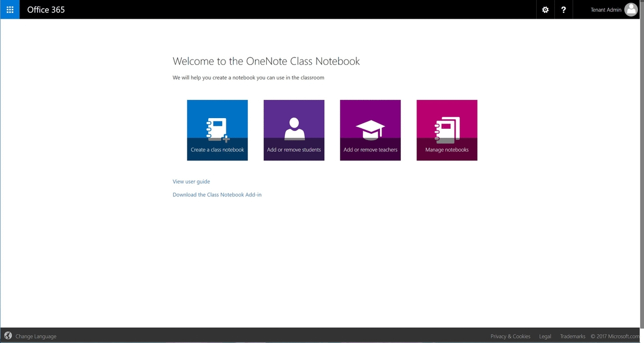Click the stacked notebooks icon on Manage notebooks tile

point(447,131)
